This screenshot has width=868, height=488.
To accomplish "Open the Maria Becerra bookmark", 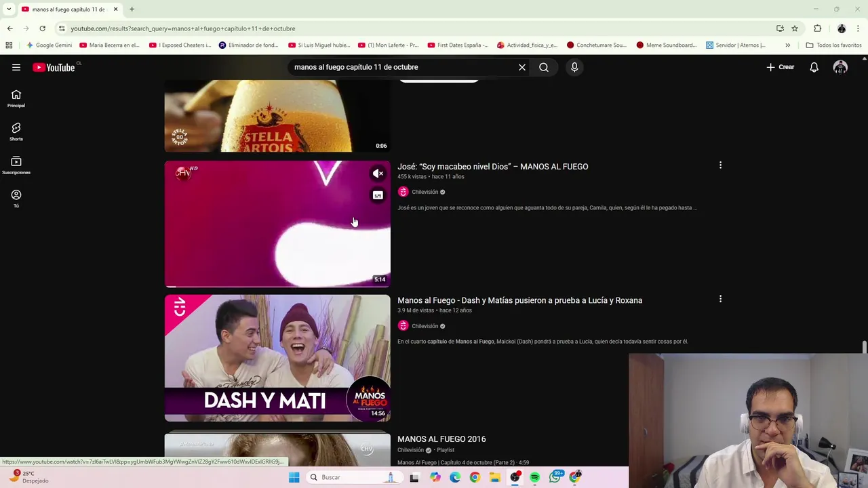I will 109,45.
